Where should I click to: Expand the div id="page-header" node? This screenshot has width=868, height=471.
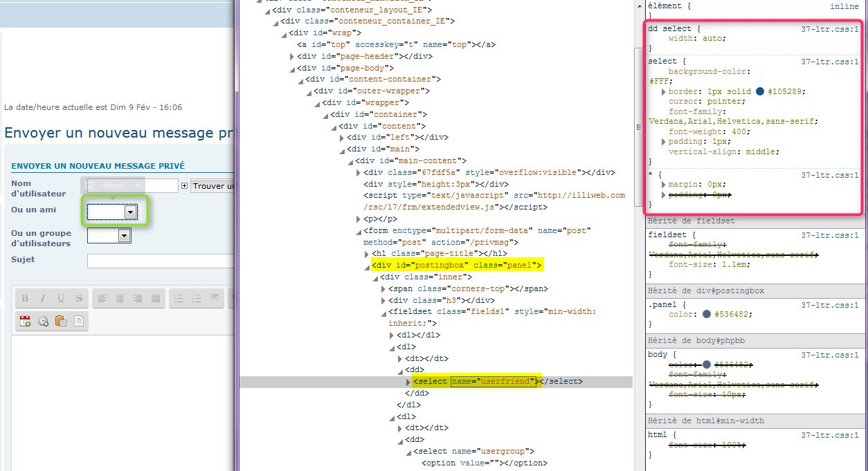pyautogui.click(x=293, y=57)
